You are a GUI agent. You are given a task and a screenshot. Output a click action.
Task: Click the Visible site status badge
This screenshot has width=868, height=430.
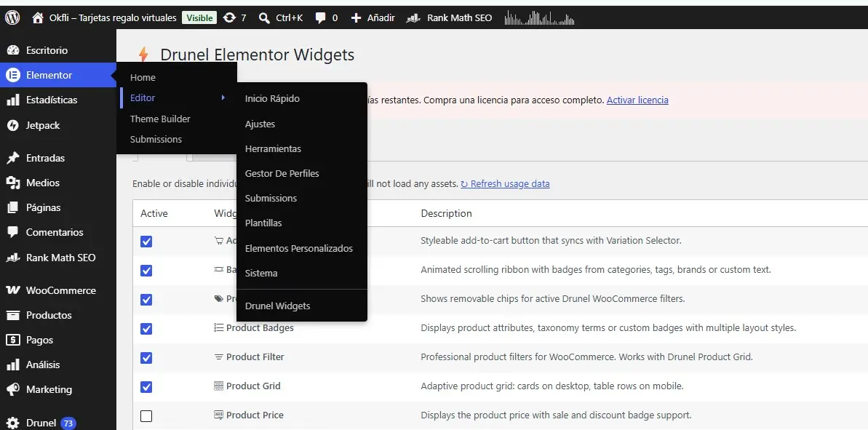199,18
